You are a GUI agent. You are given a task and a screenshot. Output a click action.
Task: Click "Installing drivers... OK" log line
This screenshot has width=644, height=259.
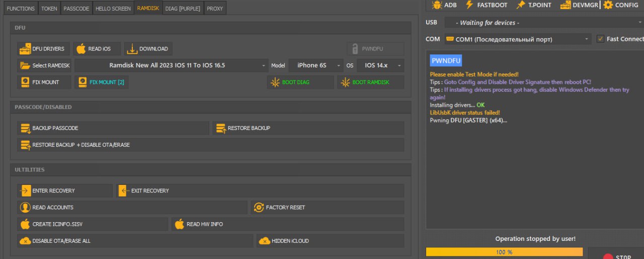coord(457,105)
